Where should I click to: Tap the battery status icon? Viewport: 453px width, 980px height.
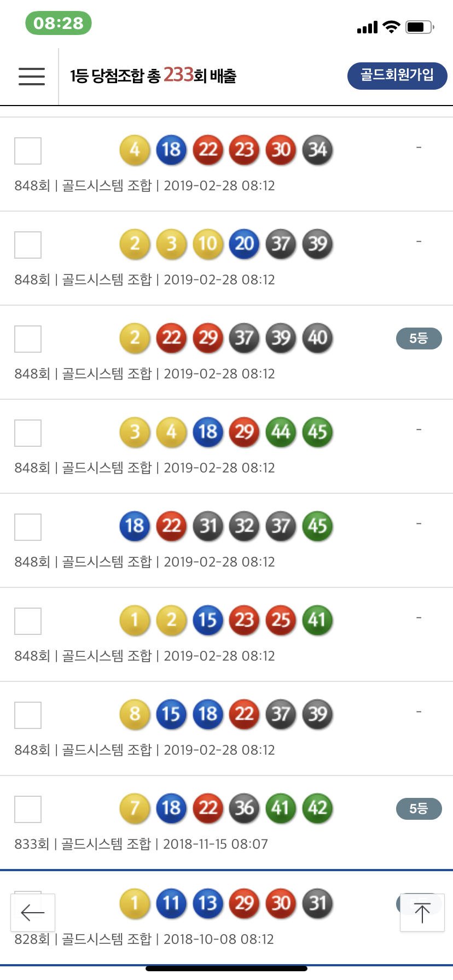[x=420, y=27]
